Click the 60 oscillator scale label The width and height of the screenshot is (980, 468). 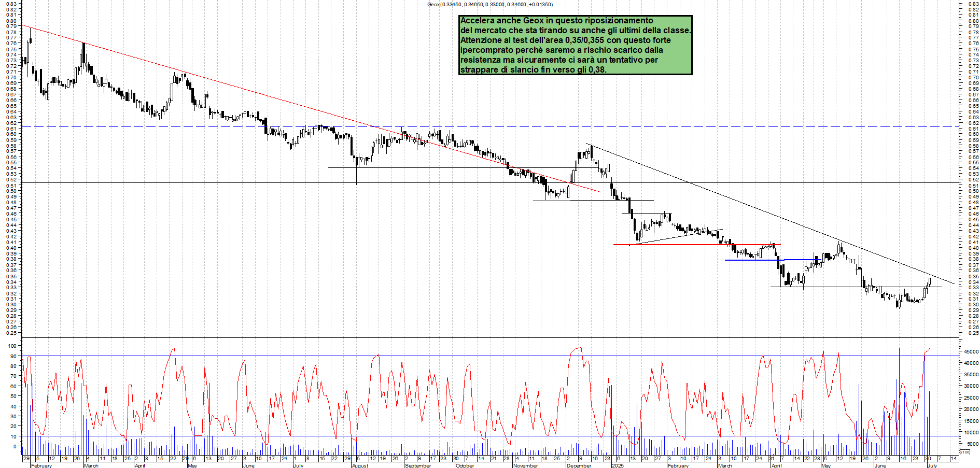pos(13,387)
